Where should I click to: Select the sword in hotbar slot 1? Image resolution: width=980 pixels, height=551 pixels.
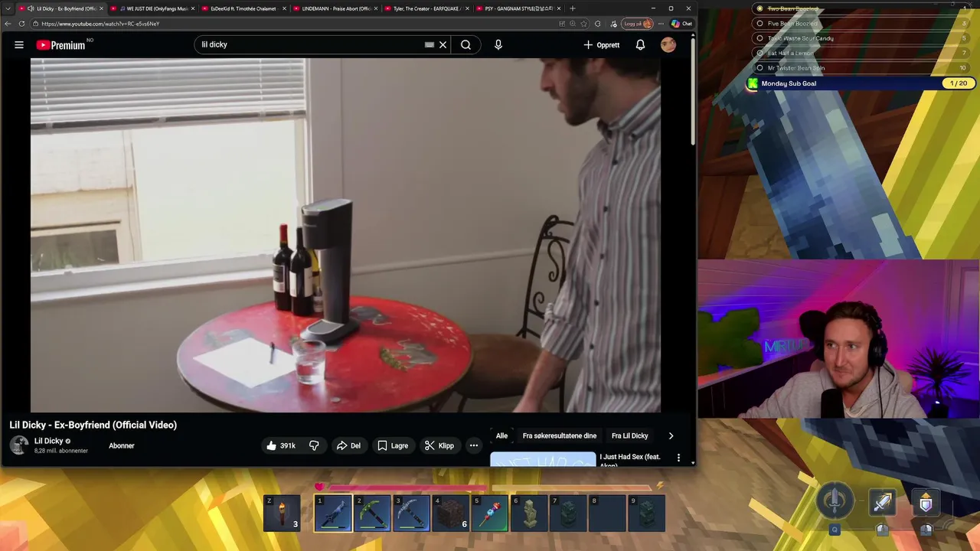[333, 513]
